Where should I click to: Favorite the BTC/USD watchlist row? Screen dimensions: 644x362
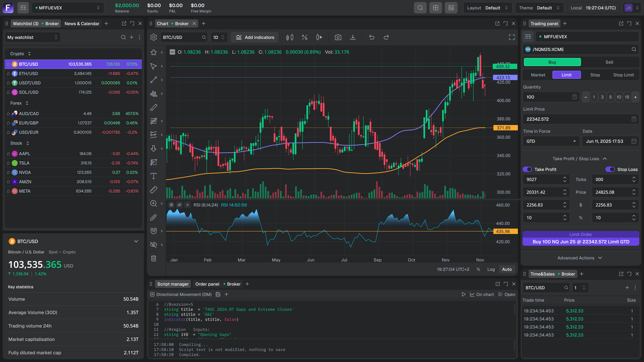tap(8, 64)
